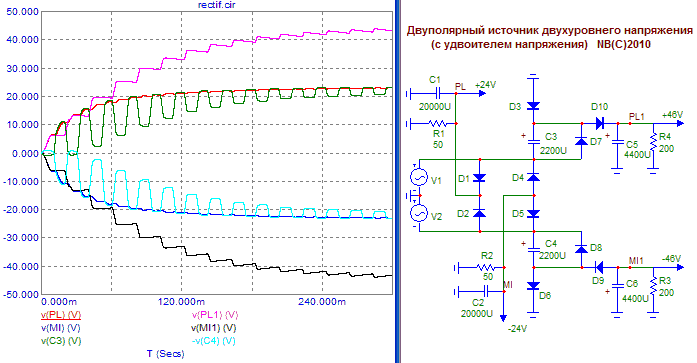Select capacitor C1 symbol
The height and width of the screenshot is (363, 697).
438,94
